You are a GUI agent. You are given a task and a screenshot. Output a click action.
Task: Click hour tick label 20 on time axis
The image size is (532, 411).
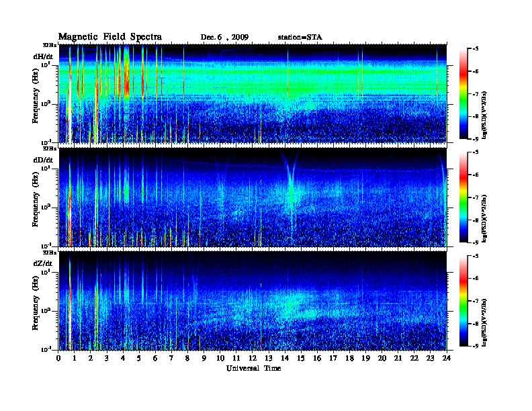coord(382,359)
